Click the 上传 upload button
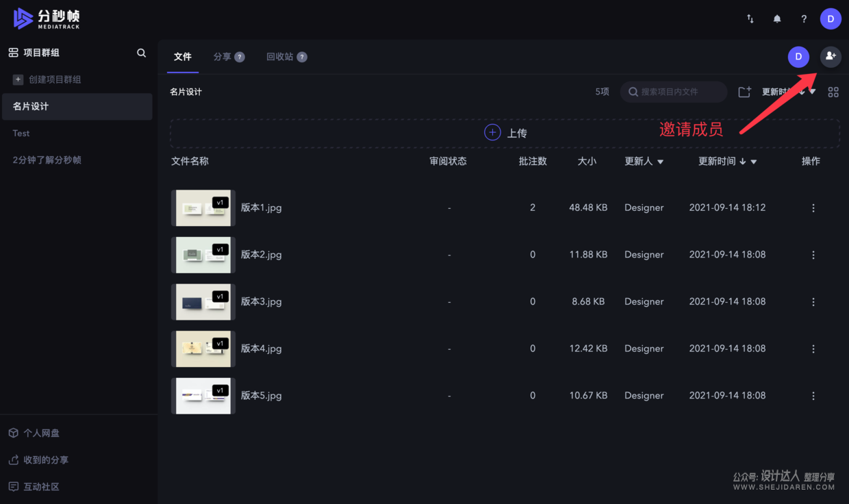This screenshot has width=849, height=504. point(505,132)
